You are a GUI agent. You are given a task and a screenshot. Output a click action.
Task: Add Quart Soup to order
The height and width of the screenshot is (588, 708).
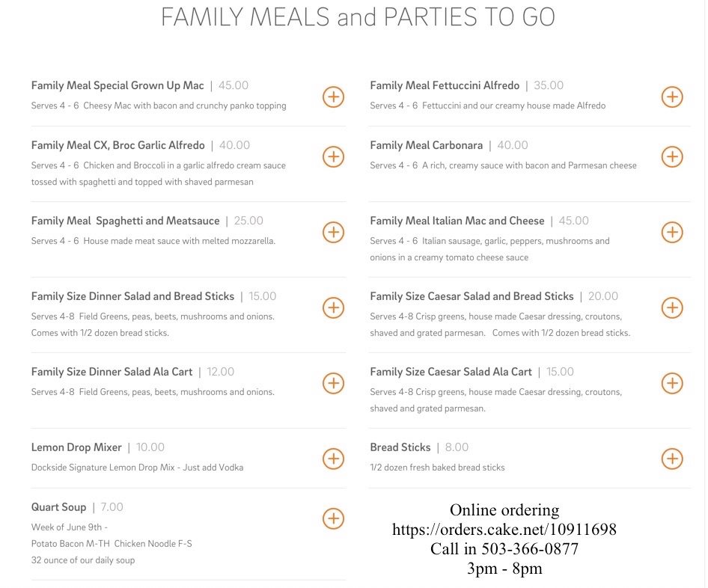[x=333, y=518]
